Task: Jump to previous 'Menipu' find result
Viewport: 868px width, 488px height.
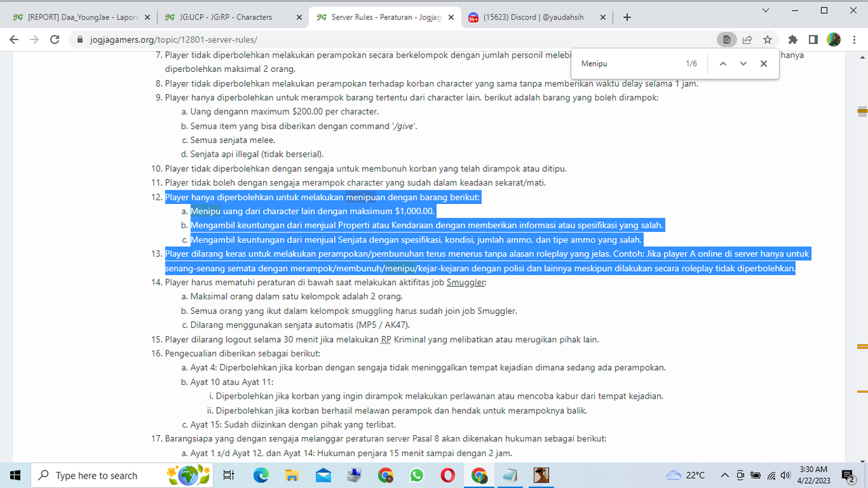Action: point(723,64)
